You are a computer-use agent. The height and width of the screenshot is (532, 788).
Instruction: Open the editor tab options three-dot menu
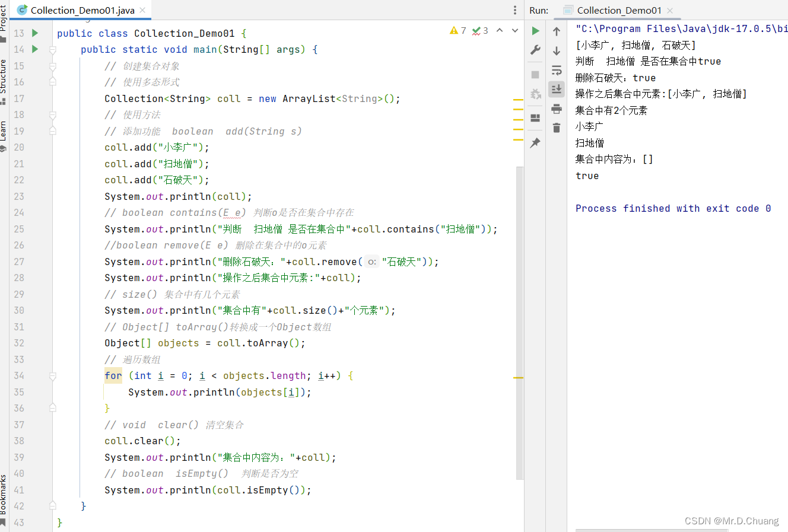click(514, 10)
